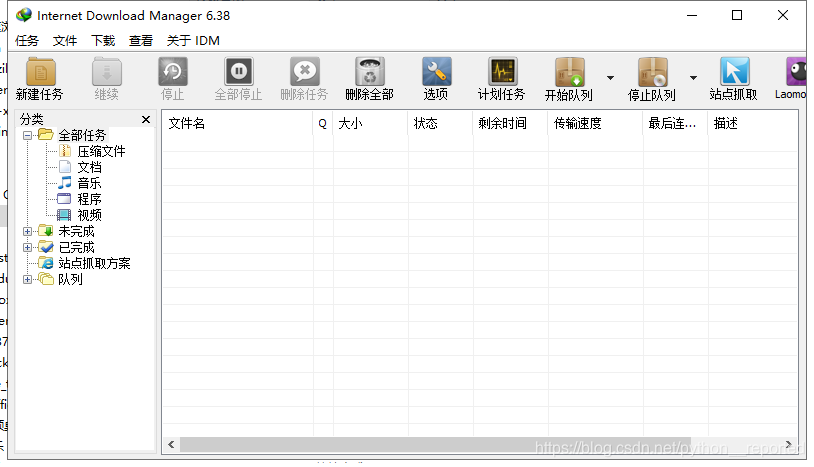Open the 下载 menu
814x467 pixels.
click(103, 40)
